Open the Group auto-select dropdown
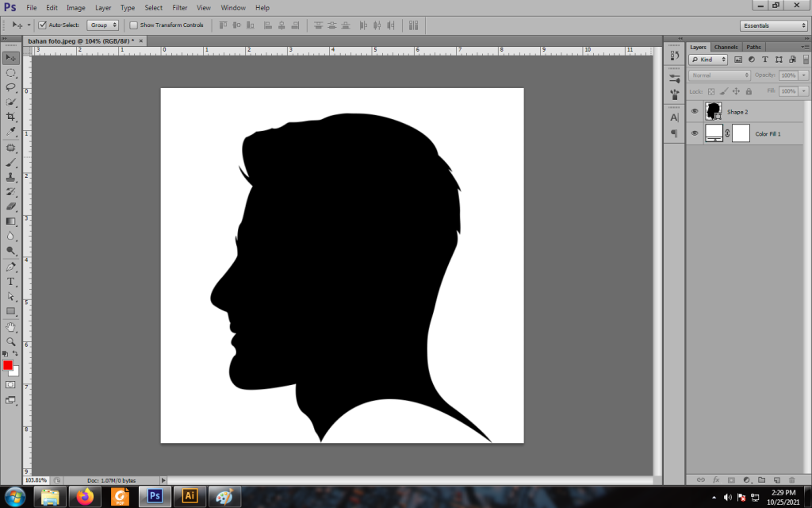This screenshot has height=508, width=812. (x=103, y=25)
